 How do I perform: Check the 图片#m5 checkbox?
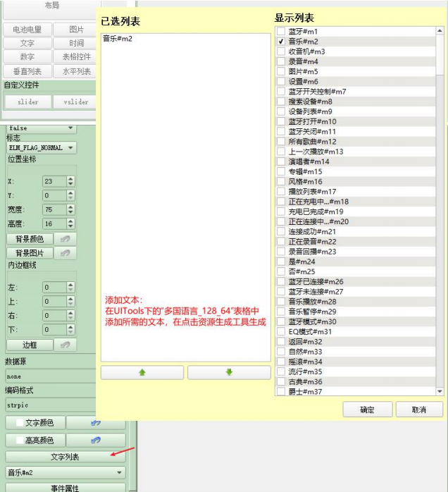(281, 71)
